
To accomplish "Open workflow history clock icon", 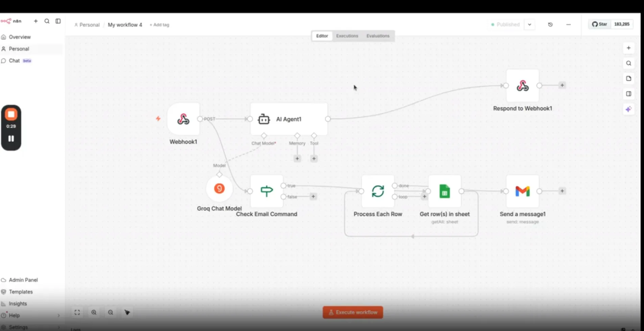I will click(550, 24).
